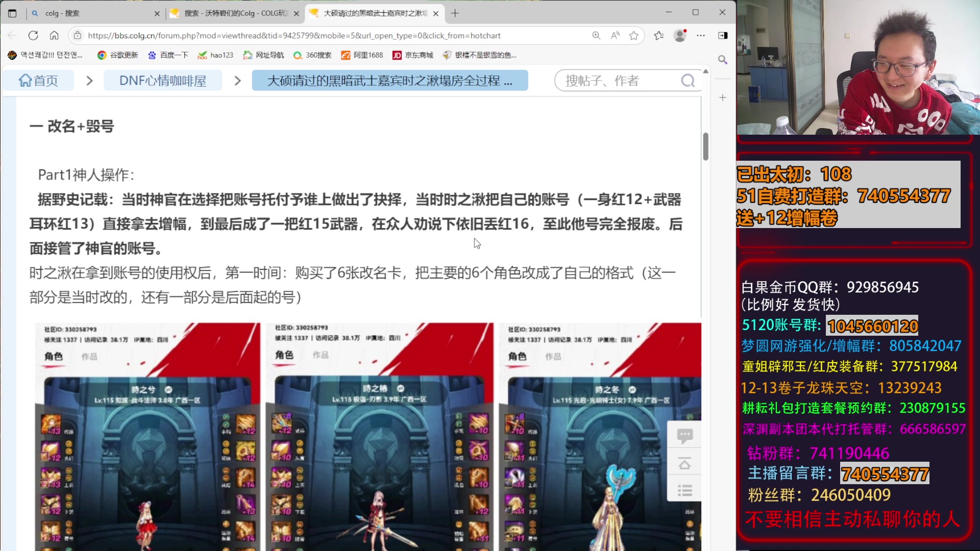
Task: Click the bbs.colg.cn address bar
Action: (x=294, y=35)
